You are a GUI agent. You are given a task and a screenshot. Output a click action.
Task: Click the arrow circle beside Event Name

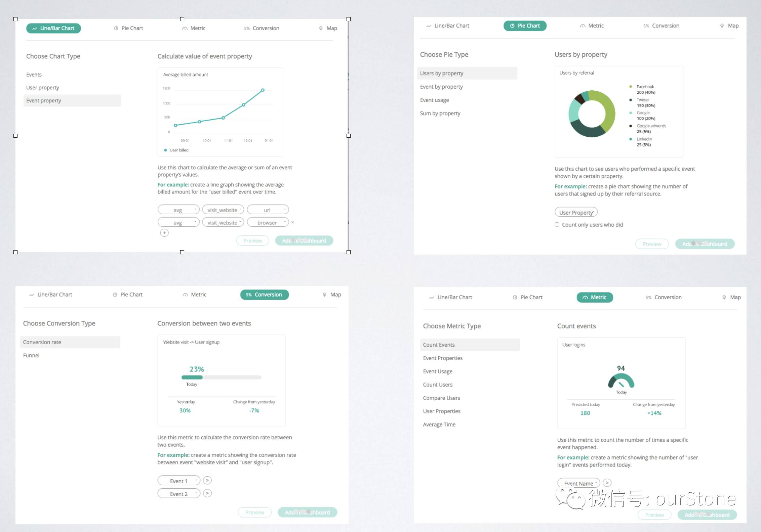click(607, 483)
